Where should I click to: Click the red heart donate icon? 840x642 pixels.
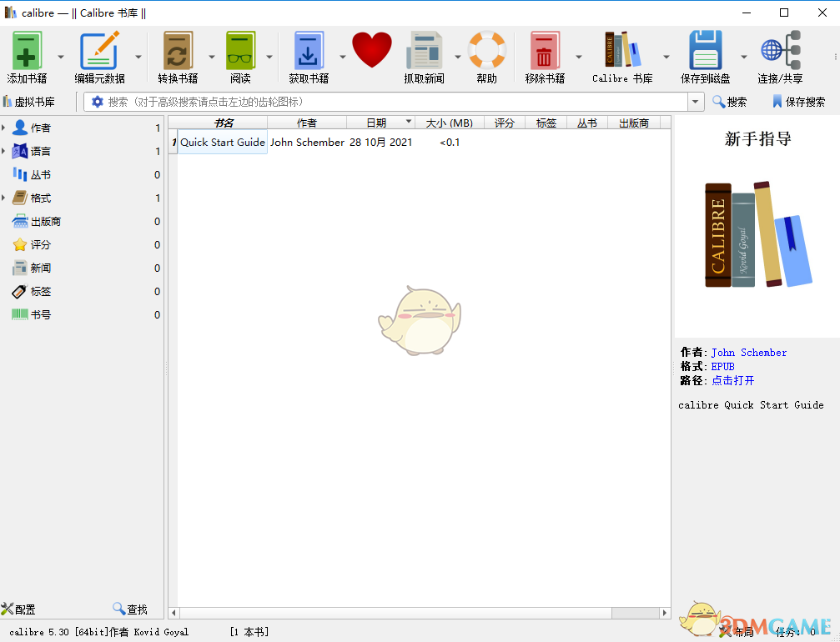(x=372, y=48)
